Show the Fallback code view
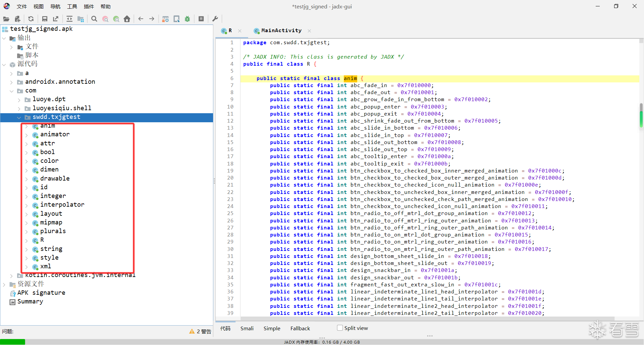The width and height of the screenshot is (644, 345). coord(300,328)
